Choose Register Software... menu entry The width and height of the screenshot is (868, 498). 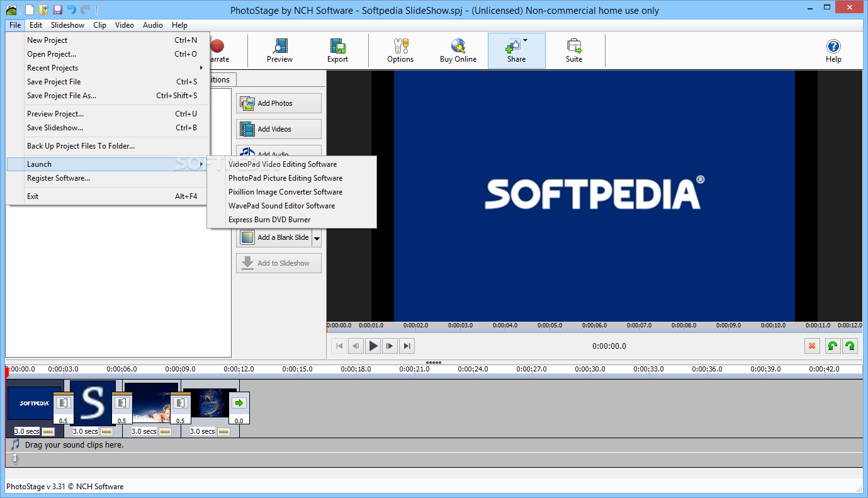108,178
